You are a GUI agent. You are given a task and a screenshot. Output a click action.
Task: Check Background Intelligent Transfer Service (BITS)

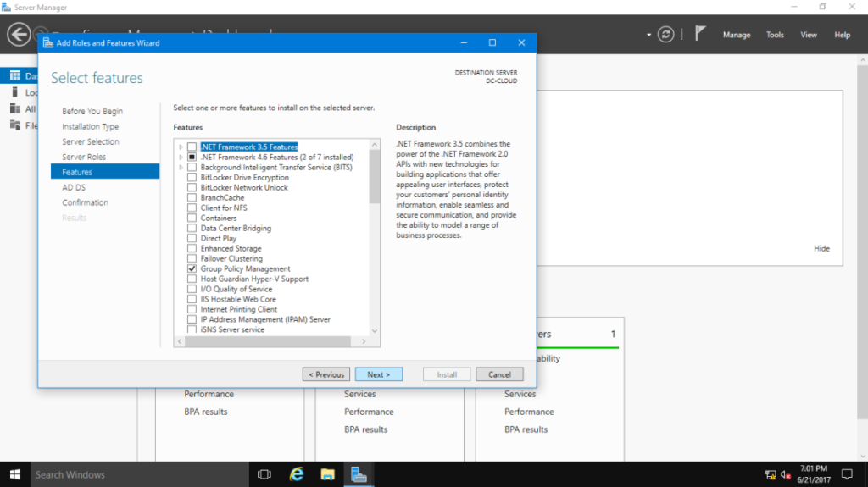(192, 167)
